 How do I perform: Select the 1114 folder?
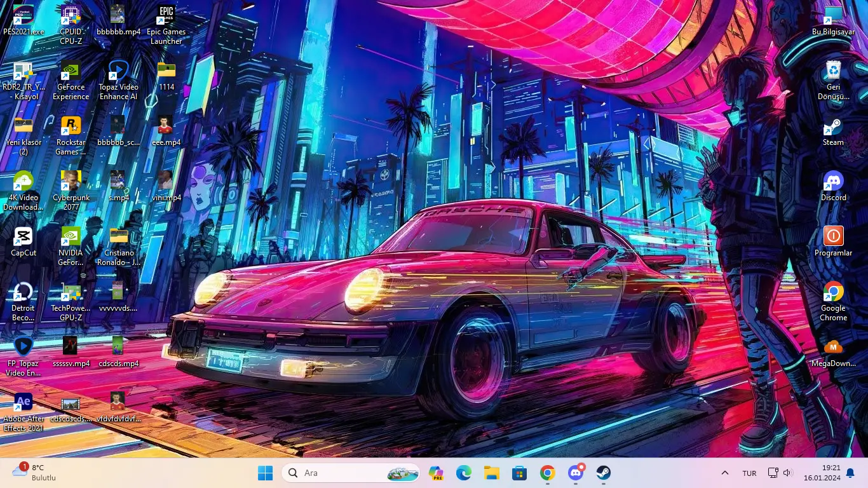[166, 76]
